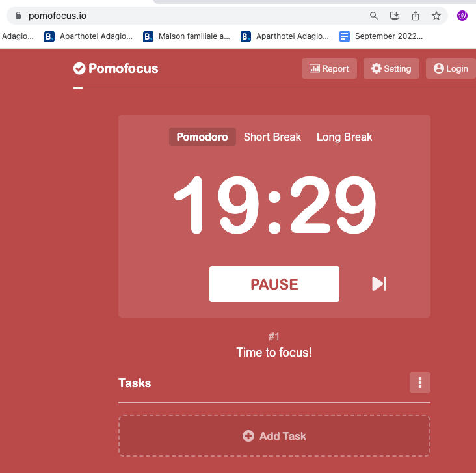Open the September 2022 document bookmark
The width and height of the screenshot is (476, 473).
381,36
